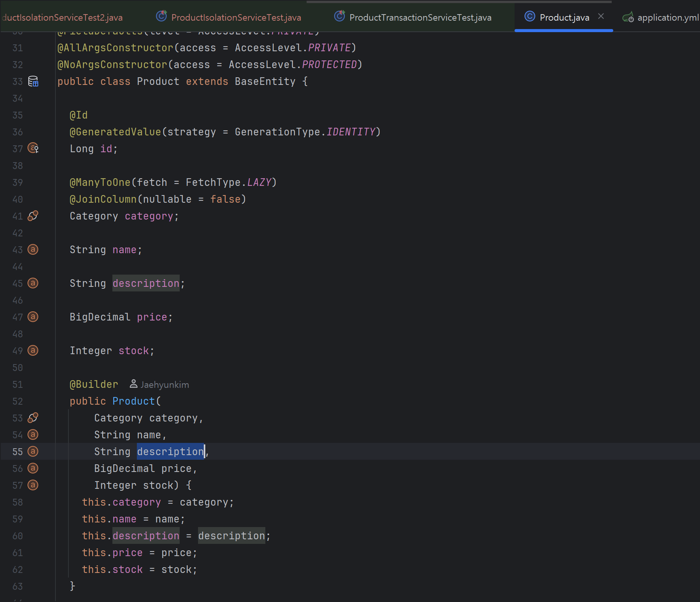Click the attribute gutter icon on line 43
The height and width of the screenshot is (602, 700).
(x=33, y=250)
